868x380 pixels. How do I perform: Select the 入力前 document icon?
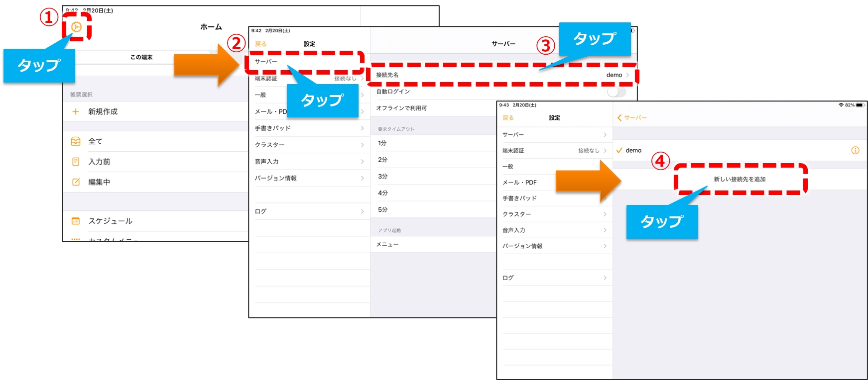point(76,162)
